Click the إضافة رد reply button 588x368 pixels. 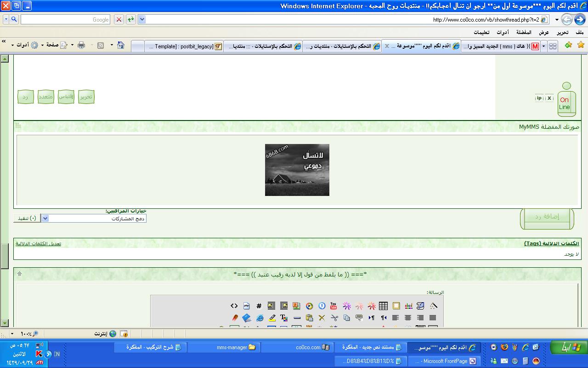point(547,217)
